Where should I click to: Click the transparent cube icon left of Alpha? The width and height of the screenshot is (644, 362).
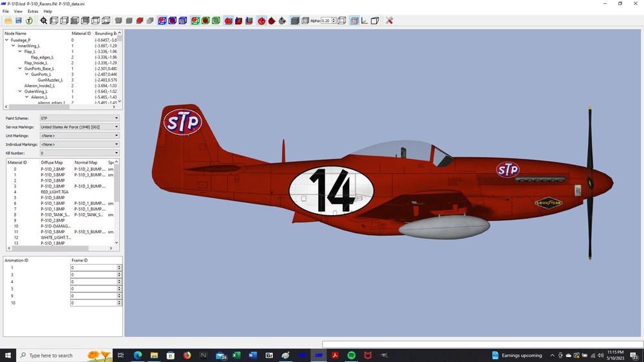pos(305,21)
